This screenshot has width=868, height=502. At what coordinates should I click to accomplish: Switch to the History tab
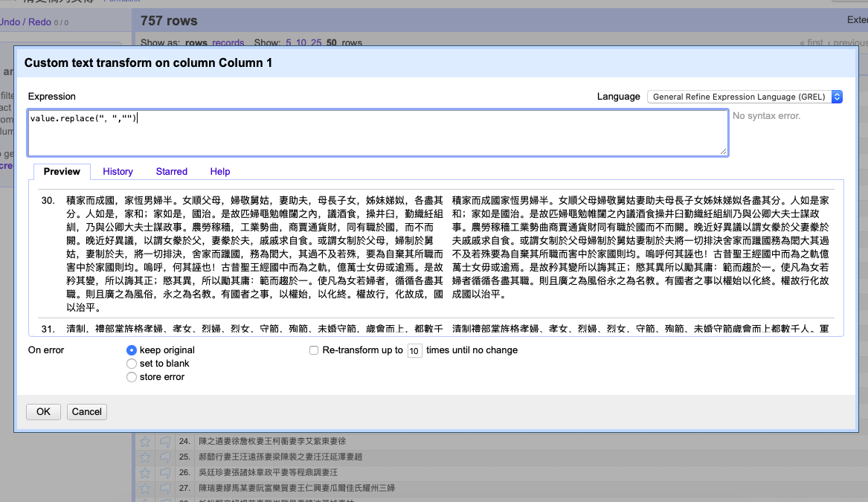pos(118,172)
